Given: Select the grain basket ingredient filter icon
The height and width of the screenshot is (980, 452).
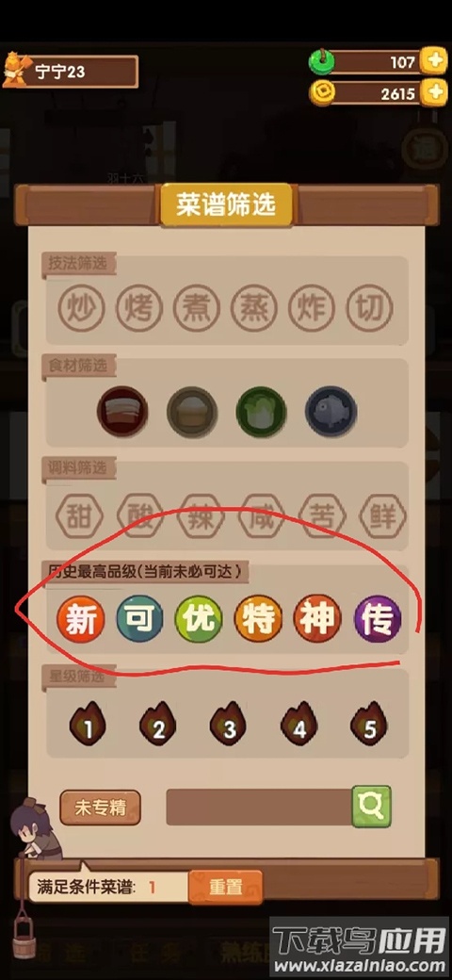Looking at the screenshot, I should point(192,411).
